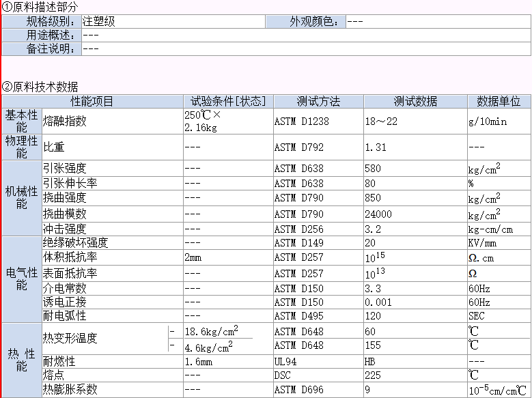Click the ASTM D792 method cell
Viewport: 532px width, 398px height.
tap(298, 147)
